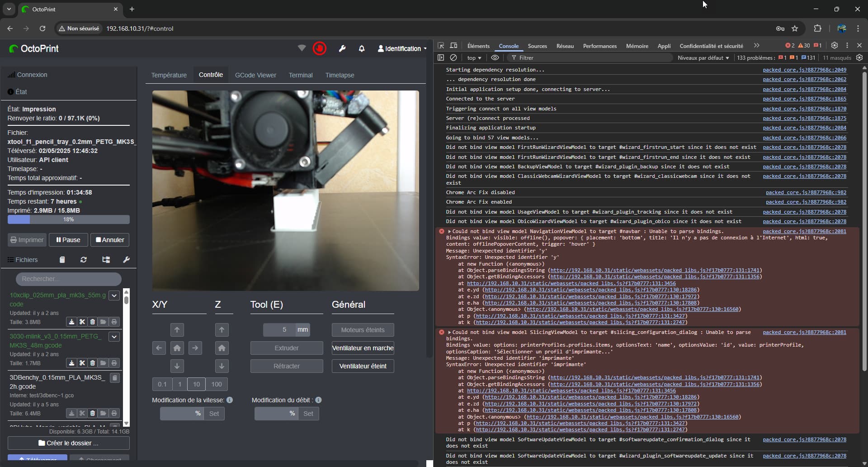Open OctoPrint settings wrench in navbar

click(342, 48)
